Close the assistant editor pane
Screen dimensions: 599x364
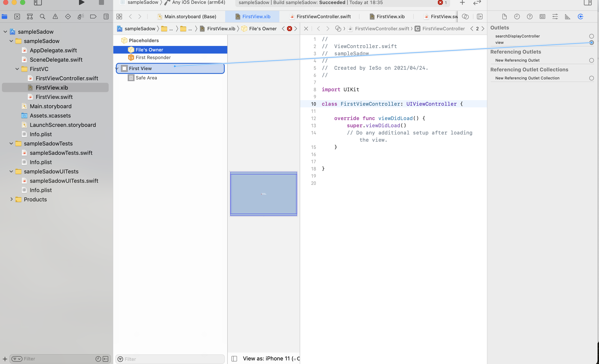(x=306, y=29)
